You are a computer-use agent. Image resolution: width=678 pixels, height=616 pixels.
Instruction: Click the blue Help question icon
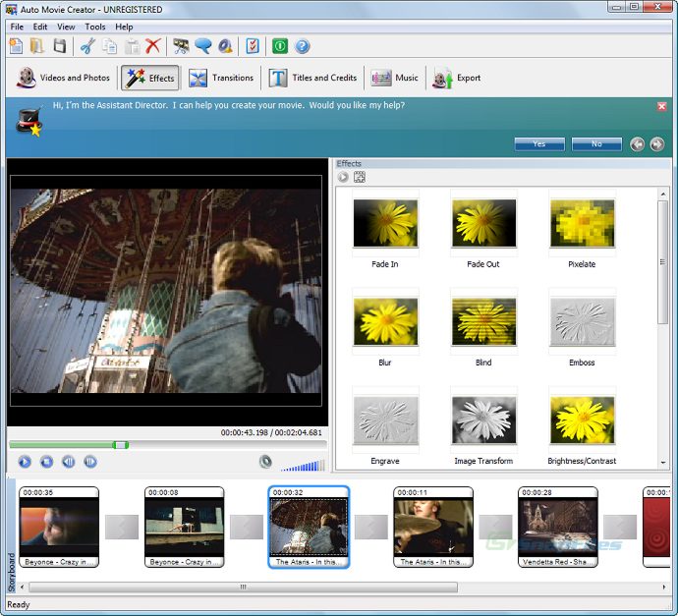303,46
